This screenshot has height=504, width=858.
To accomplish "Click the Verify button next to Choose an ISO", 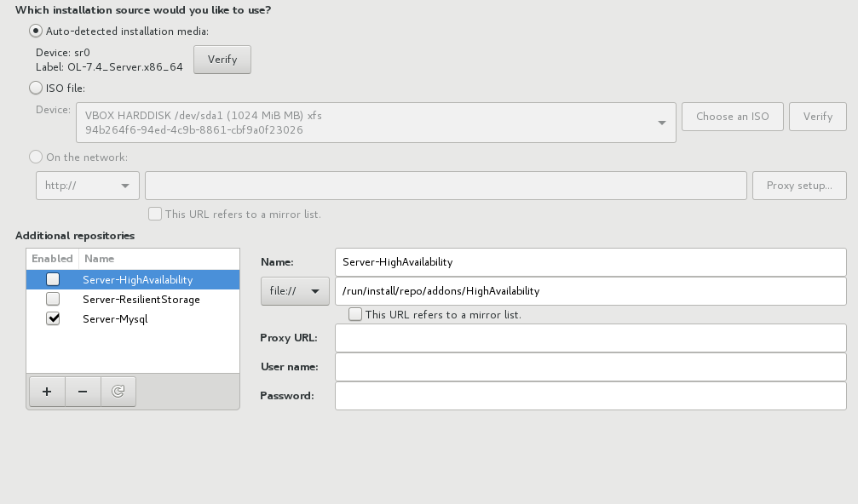I will tap(817, 117).
